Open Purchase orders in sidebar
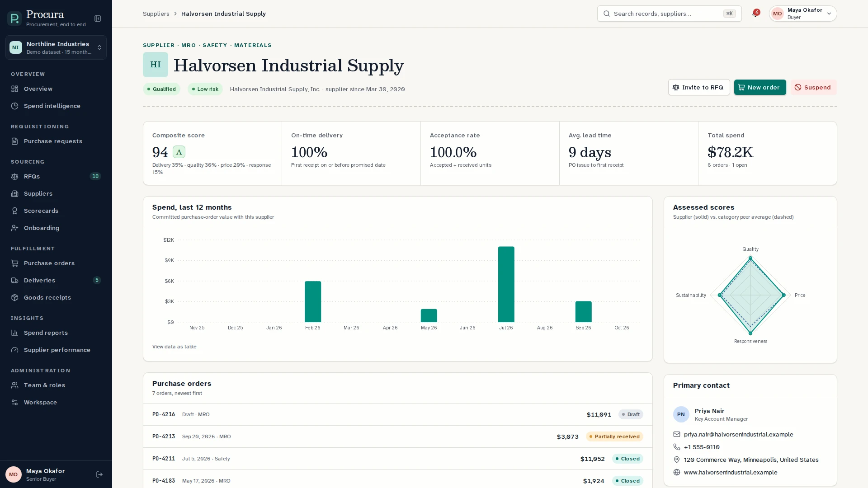The image size is (868, 488). click(56, 263)
